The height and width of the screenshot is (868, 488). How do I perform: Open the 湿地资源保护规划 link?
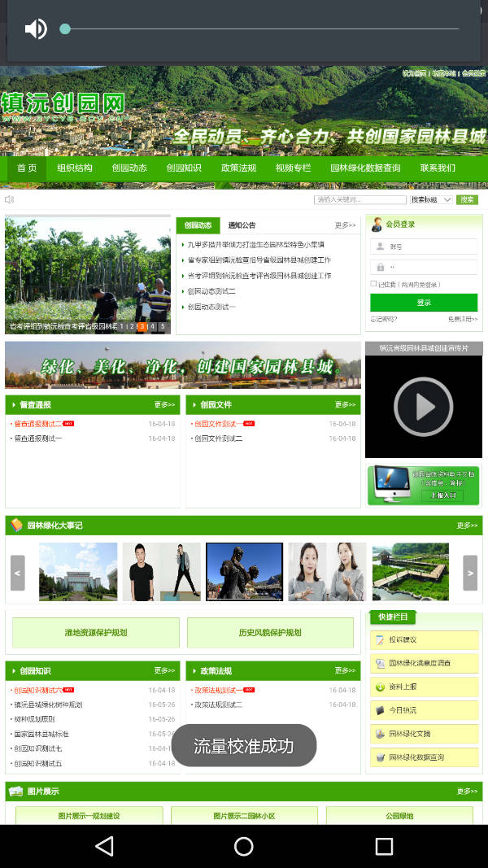coord(96,633)
